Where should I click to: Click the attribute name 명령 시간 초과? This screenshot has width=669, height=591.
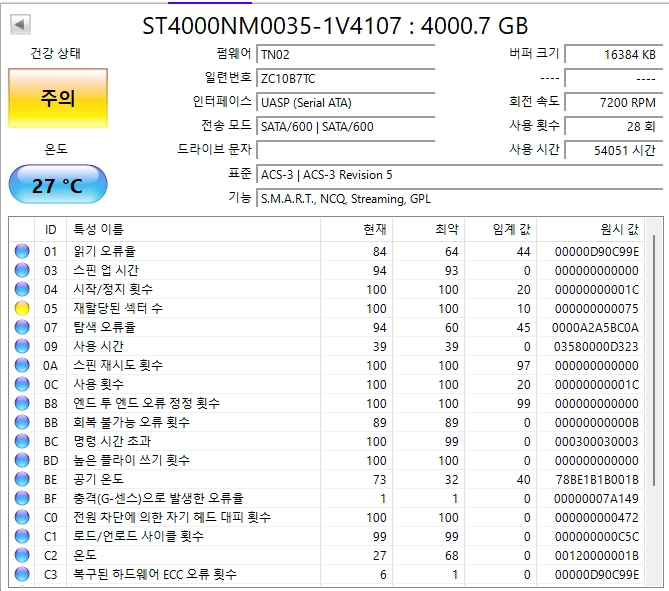[112, 441]
